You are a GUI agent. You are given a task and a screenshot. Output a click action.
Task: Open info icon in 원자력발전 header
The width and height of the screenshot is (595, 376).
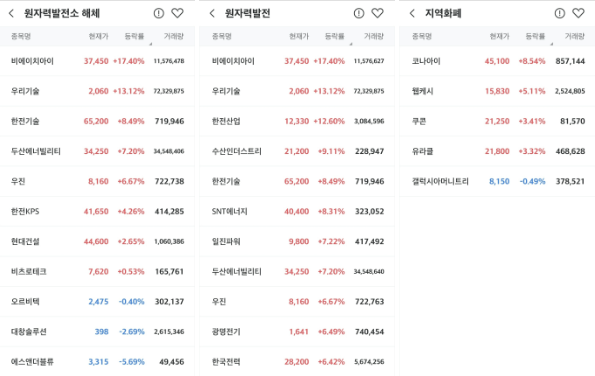pyautogui.click(x=359, y=13)
